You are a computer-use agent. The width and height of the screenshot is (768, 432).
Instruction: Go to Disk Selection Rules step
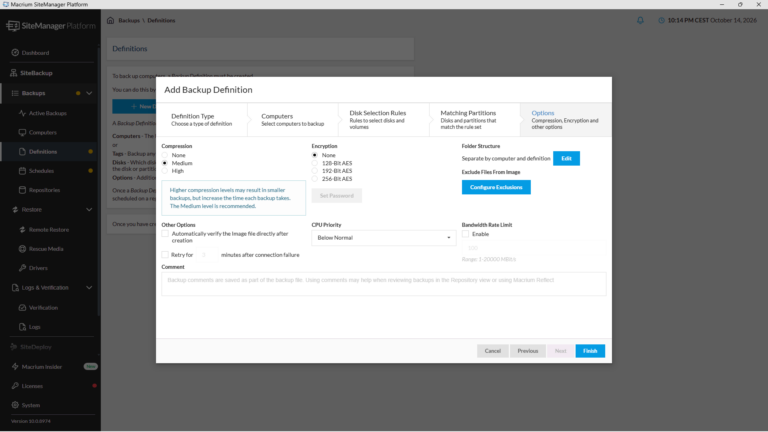[384, 120]
